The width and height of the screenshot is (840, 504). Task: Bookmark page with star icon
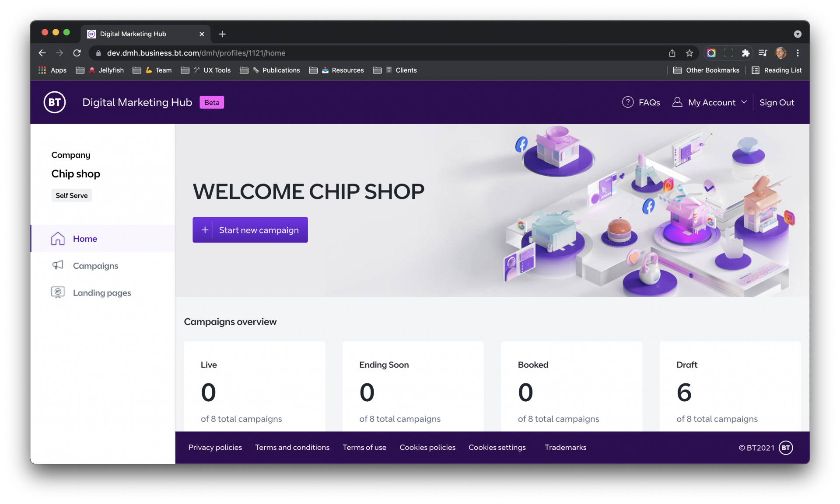[689, 53]
